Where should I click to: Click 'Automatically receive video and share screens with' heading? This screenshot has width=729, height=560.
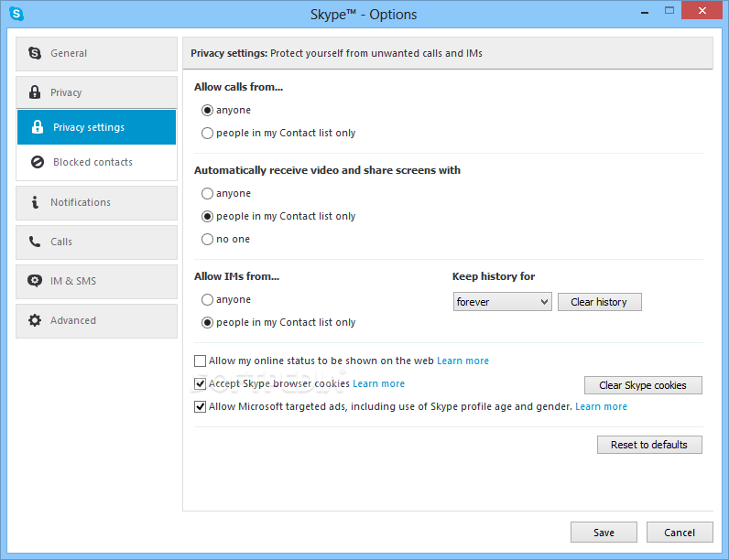pos(327,170)
